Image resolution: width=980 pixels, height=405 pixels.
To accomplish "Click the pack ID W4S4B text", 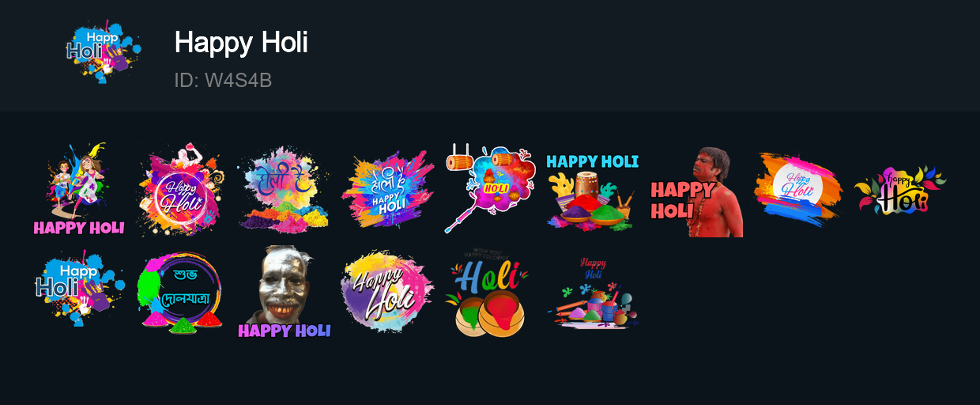I will [223, 80].
